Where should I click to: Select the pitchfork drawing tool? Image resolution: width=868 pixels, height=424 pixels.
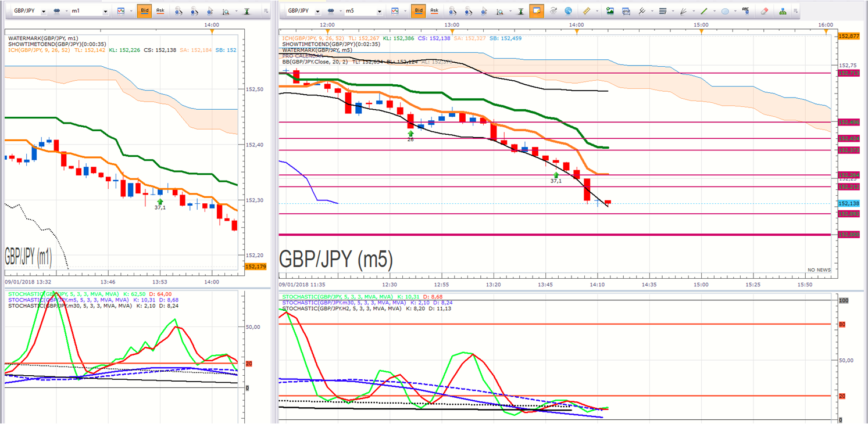642,11
